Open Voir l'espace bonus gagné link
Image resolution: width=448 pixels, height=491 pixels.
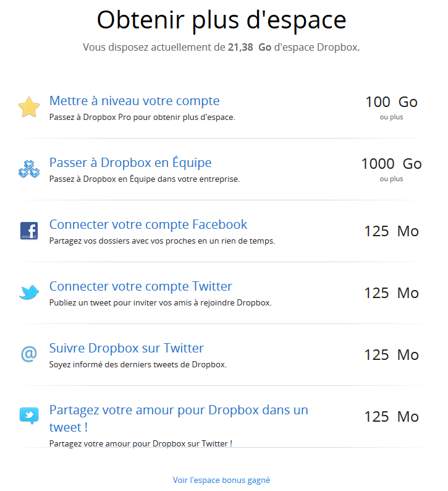click(221, 480)
